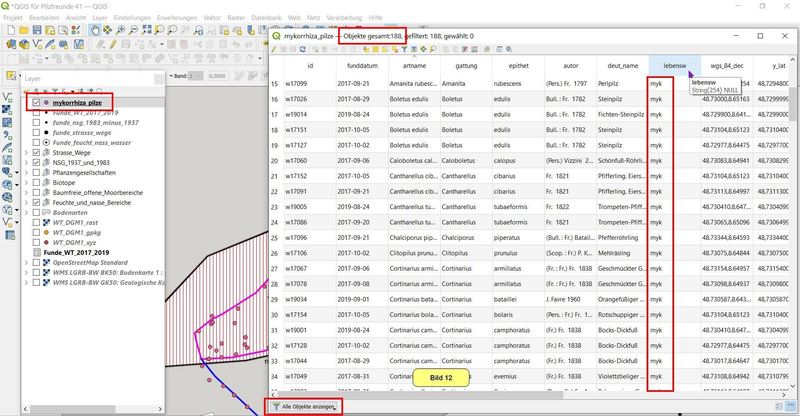
Task: Open field calculator in attribute table
Action: (x=474, y=49)
